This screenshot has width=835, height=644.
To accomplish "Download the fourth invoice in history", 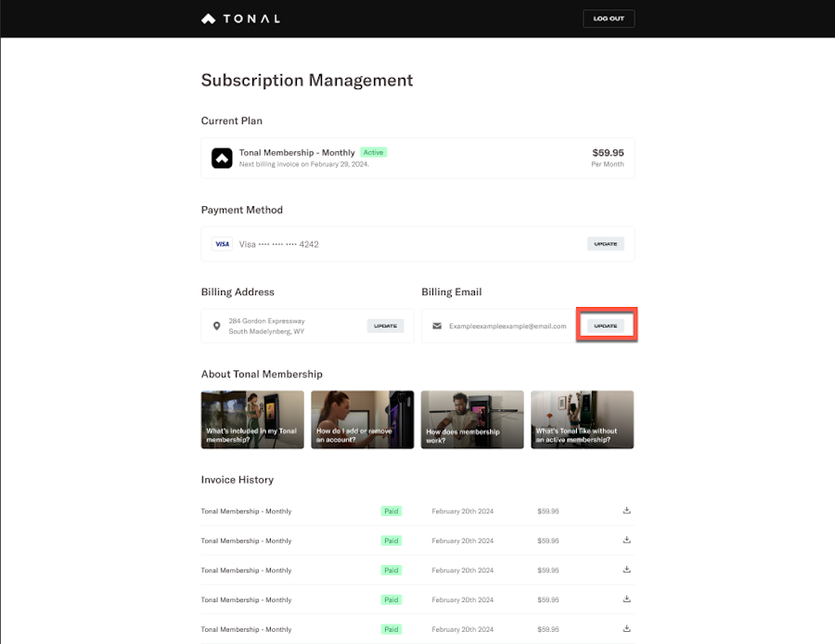I will (627, 599).
